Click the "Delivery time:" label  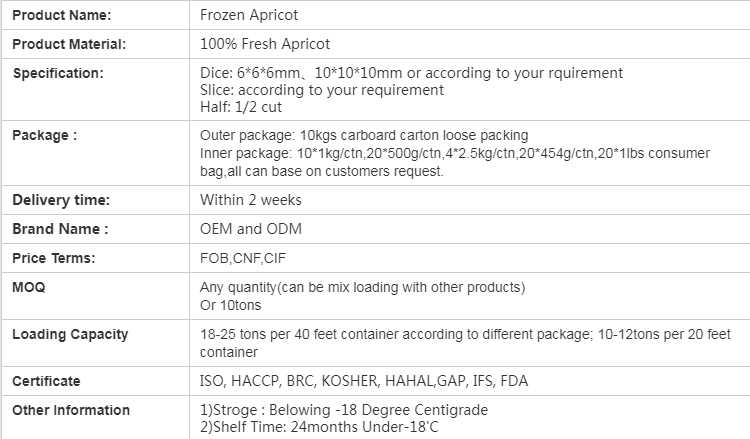pyautogui.click(x=61, y=200)
